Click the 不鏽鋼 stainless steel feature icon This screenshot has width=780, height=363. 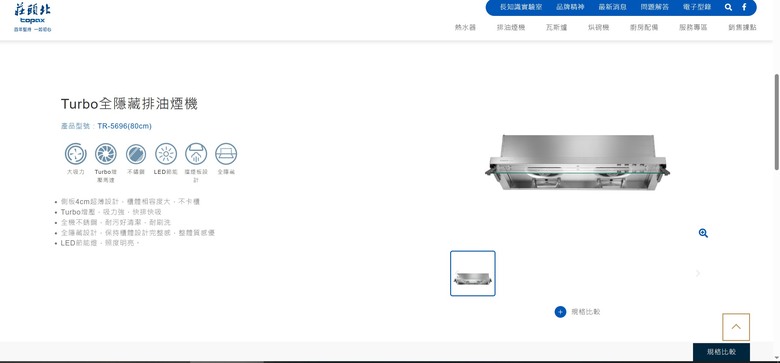point(136,154)
